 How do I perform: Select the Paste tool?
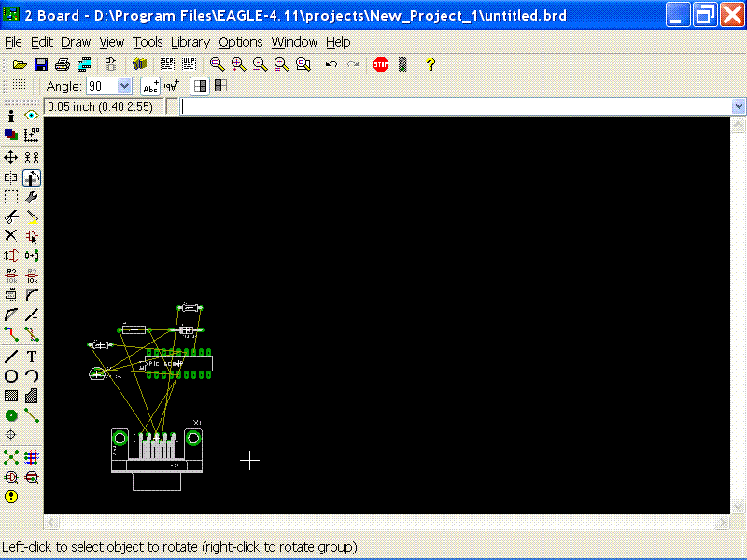[32, 217]
